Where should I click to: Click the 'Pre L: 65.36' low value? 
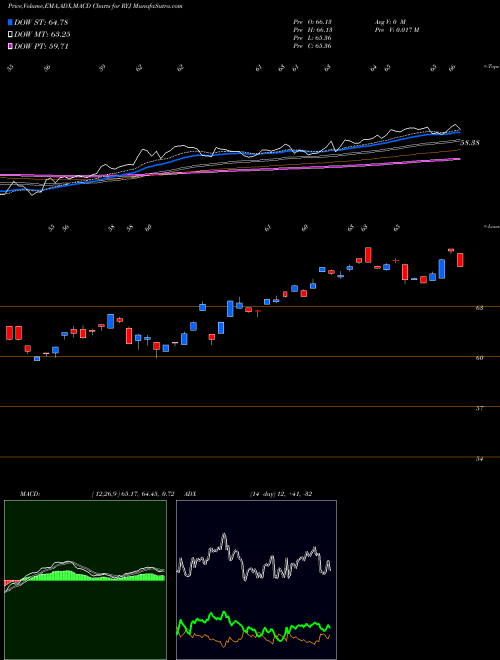click(x=312, y=38)
